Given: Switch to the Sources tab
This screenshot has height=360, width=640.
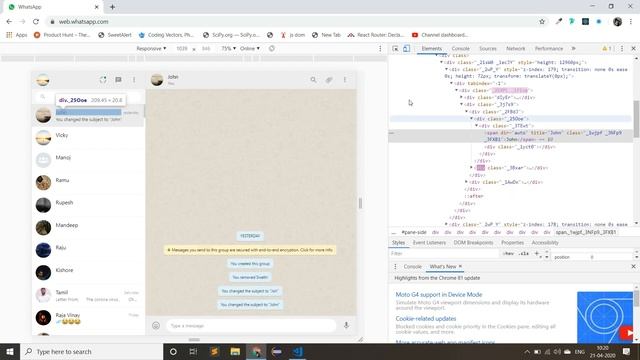Looking at the screenshot, I should [488, 48].
